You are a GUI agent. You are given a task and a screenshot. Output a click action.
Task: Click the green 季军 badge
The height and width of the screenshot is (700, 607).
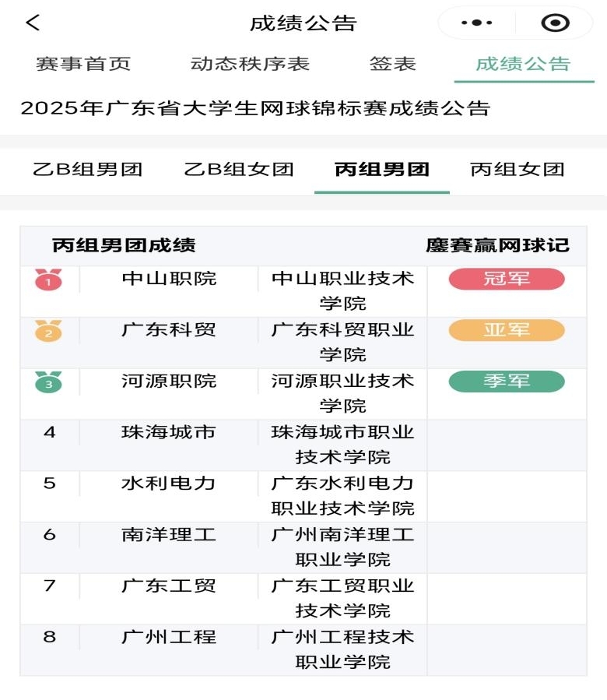507,382
